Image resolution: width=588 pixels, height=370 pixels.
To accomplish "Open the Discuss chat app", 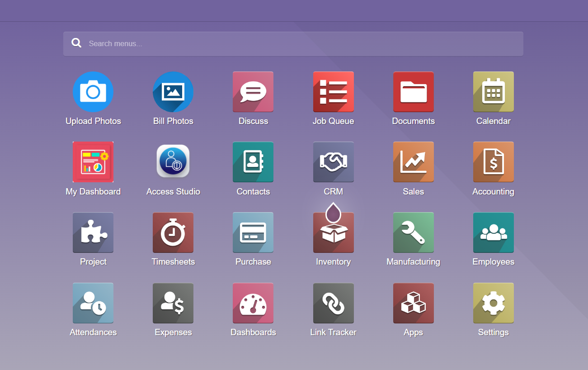I will click(x=253, y=92).
